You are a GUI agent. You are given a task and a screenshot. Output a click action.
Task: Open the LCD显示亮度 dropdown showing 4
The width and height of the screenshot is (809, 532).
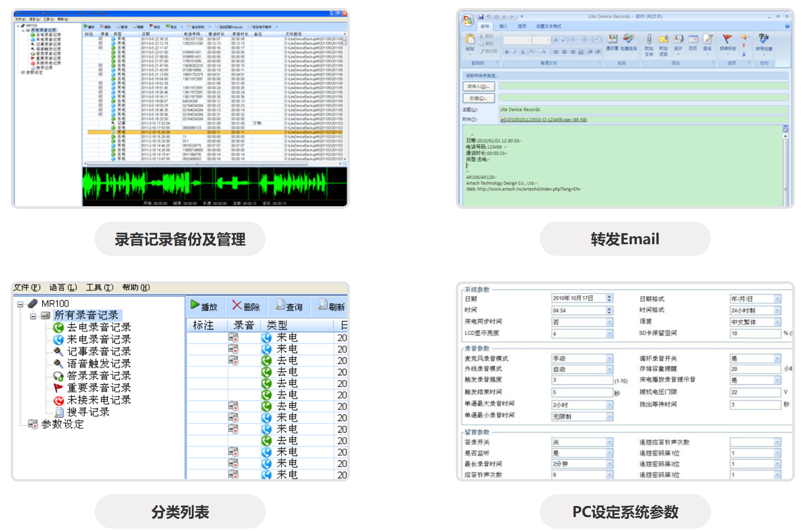click(x=582, y=333)
